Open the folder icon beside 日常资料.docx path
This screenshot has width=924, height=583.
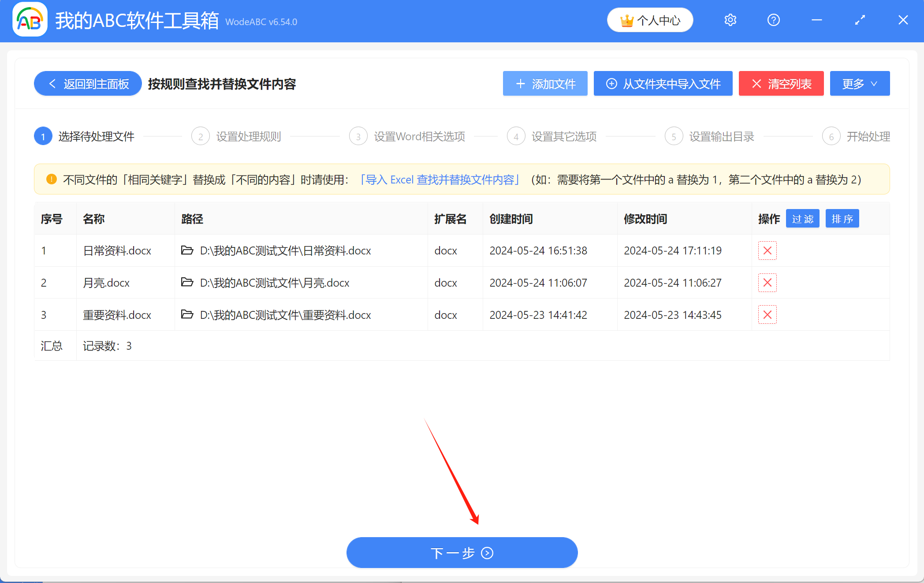(x=187, y=250)
